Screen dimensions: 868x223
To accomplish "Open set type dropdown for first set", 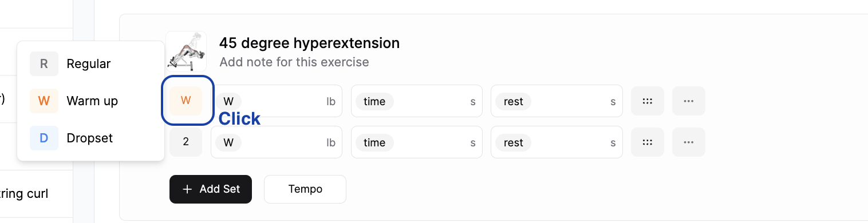I will (186, 101).
